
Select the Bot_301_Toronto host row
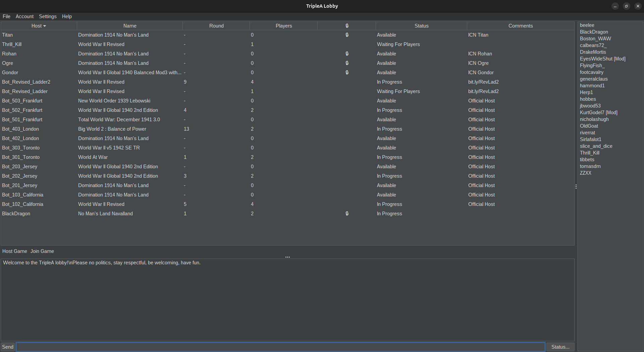click(287, 157)
